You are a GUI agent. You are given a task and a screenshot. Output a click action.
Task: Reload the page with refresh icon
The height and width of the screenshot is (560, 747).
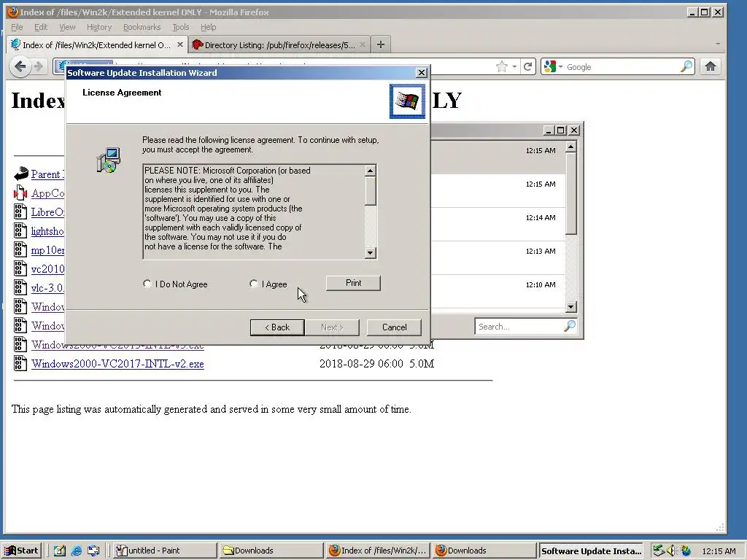coord(527,66)
